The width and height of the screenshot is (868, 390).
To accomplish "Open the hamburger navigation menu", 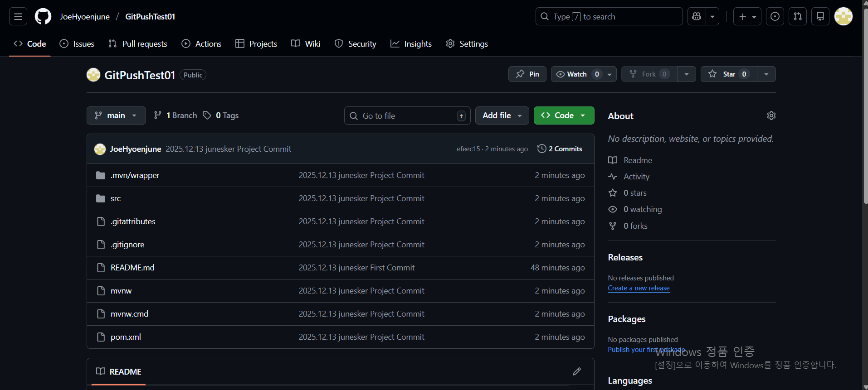I will click(x=18, y=17).
